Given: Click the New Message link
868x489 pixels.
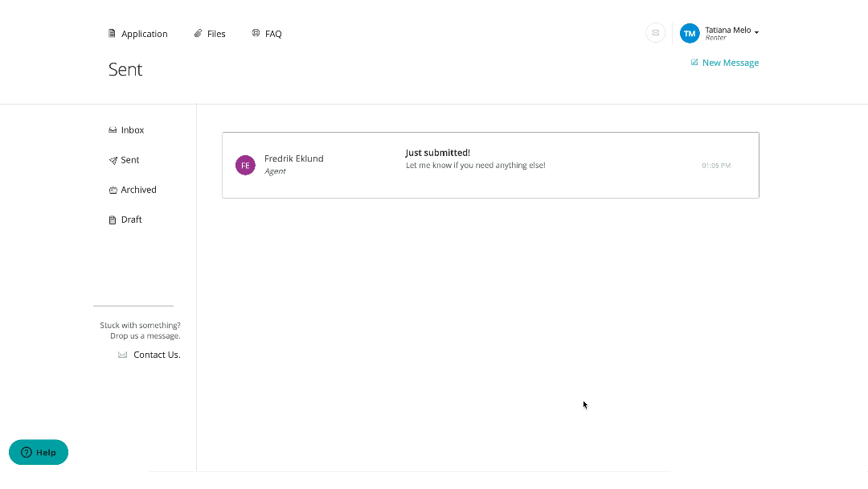Looking at the screenshot, I should pos(730,63).
